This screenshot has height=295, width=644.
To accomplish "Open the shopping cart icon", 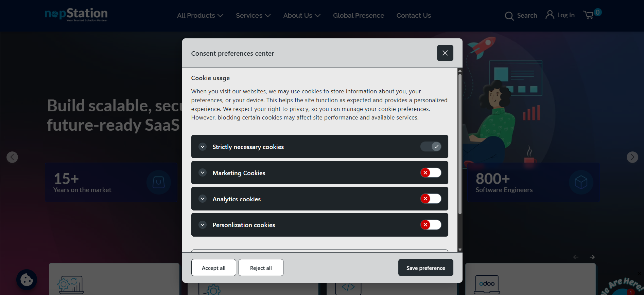I will click(588, 15).
